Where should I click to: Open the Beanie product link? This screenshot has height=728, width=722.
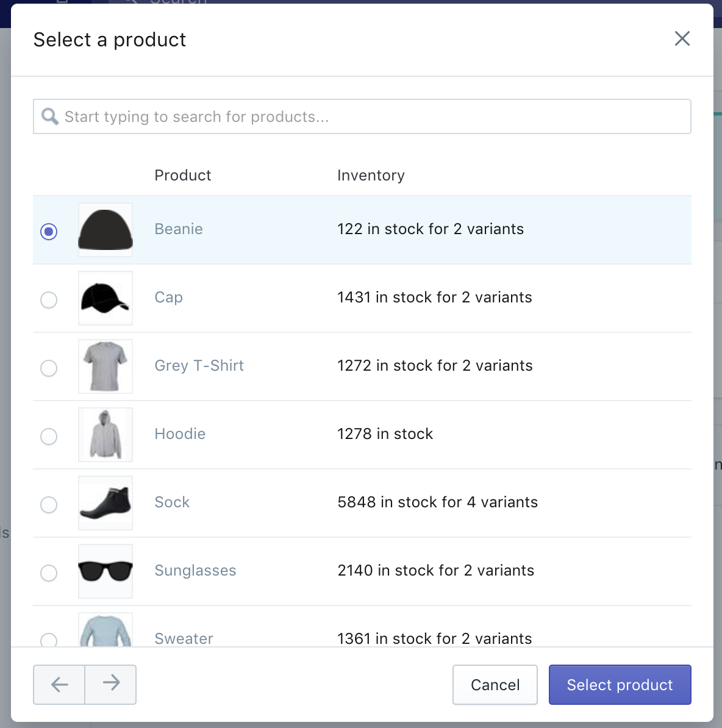[x=178, y=229]
